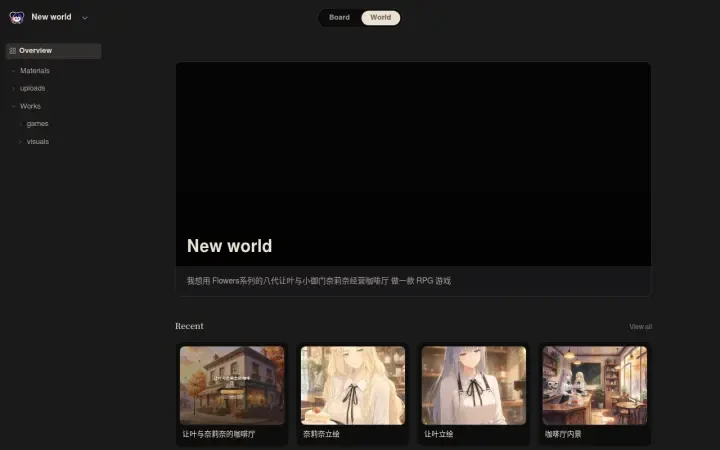The image size is (720, 450).
Task: Click the New world workspace name
Action: click(x=51, y=17)
